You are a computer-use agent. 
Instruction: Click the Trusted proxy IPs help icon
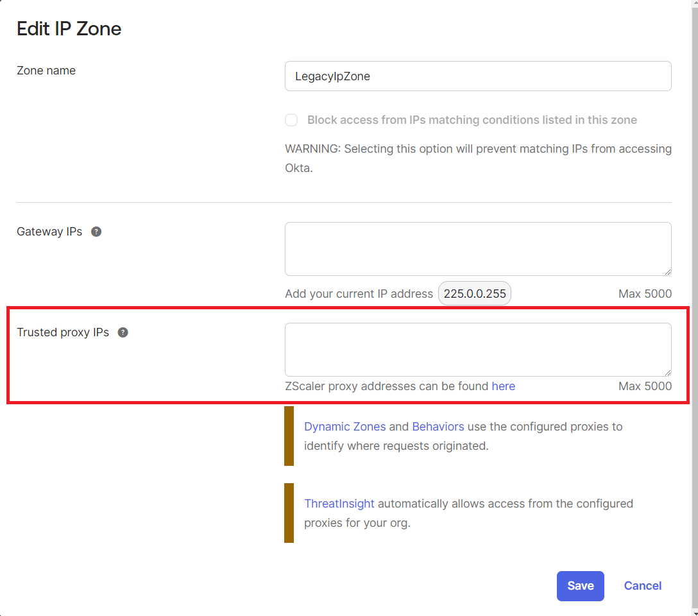coord(123,332)
